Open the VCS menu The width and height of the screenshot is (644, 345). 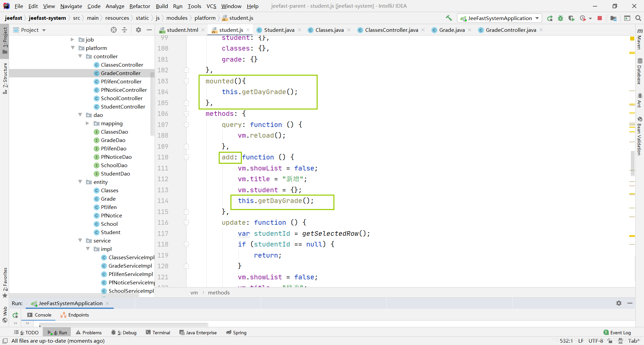coord(211,6)
